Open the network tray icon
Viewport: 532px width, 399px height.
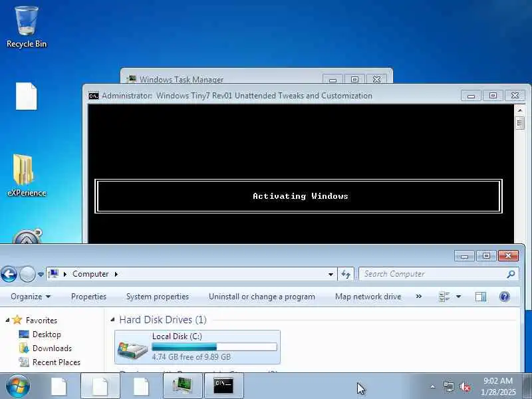[x=448, y=386]
